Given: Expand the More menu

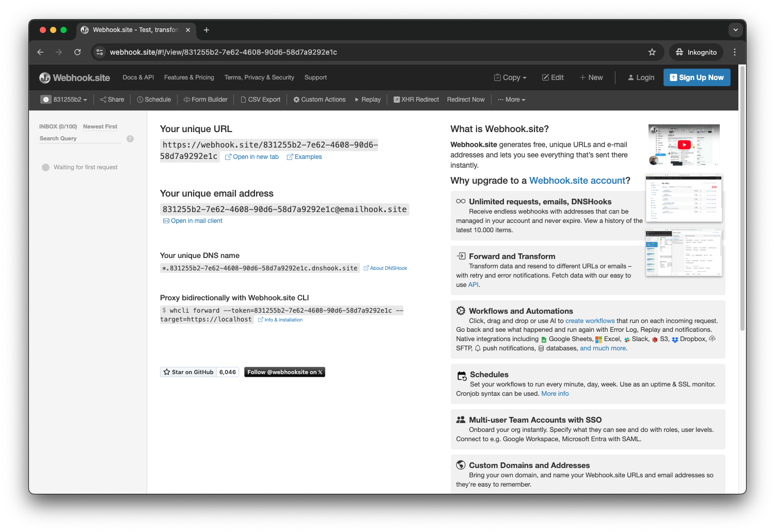Looking at the screenshot, I should [x=511, y=99].
